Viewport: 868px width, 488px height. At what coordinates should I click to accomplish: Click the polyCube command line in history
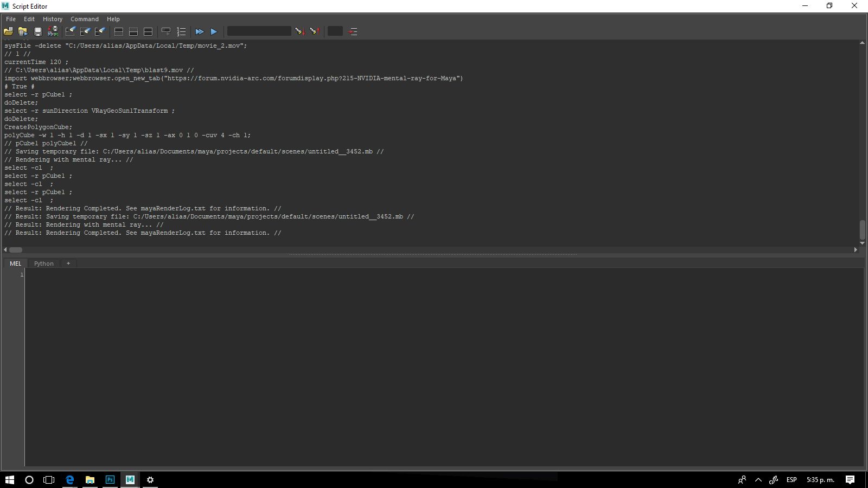[127, 135]
